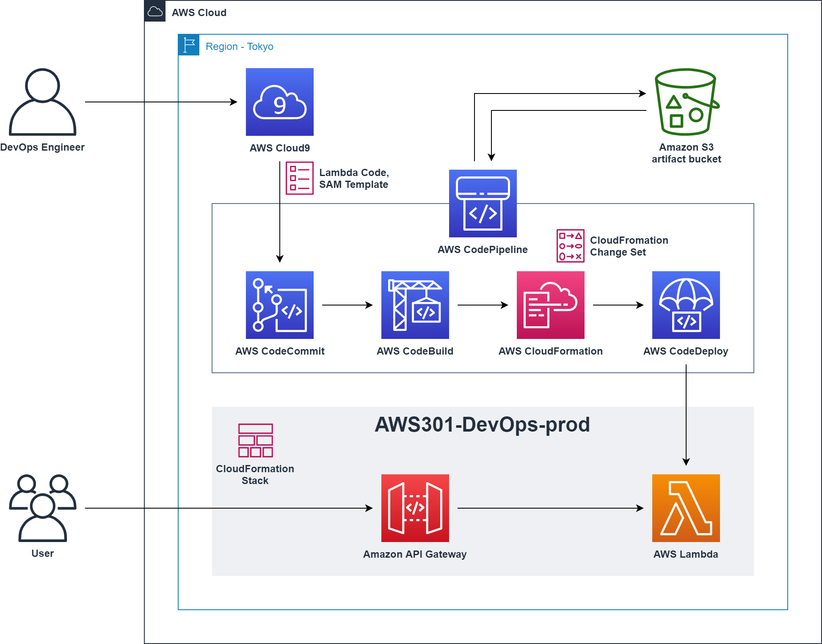Click the 'AWS CloudFormation' label
This screenshot has width=822, height=644.
pyautogui.click(x=550, y=351)
